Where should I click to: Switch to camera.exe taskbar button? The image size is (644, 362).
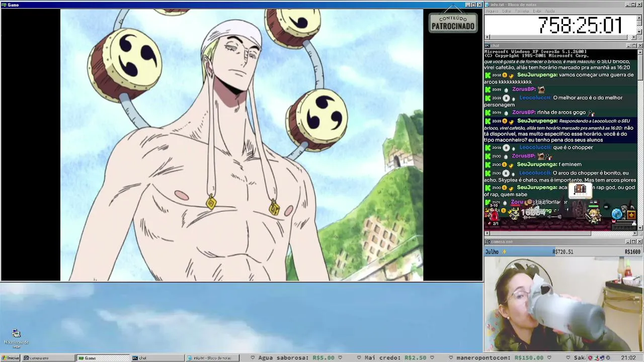tap(49, 358)
